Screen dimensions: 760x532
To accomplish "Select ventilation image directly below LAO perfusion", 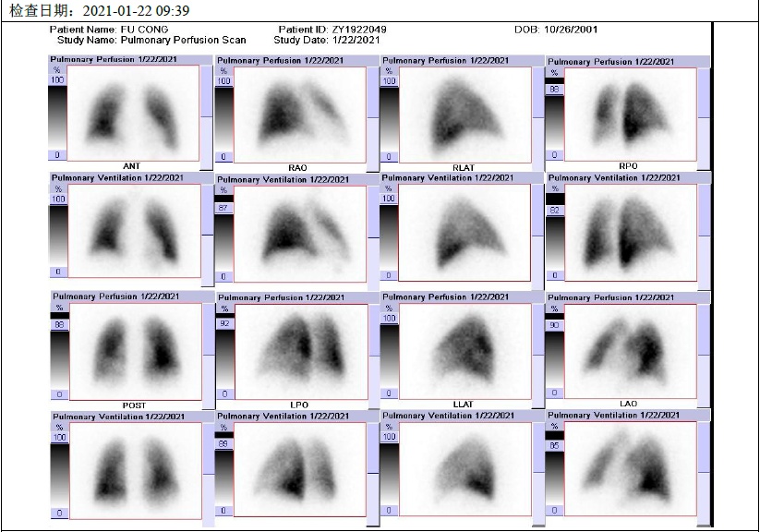I will click(630, 467).
